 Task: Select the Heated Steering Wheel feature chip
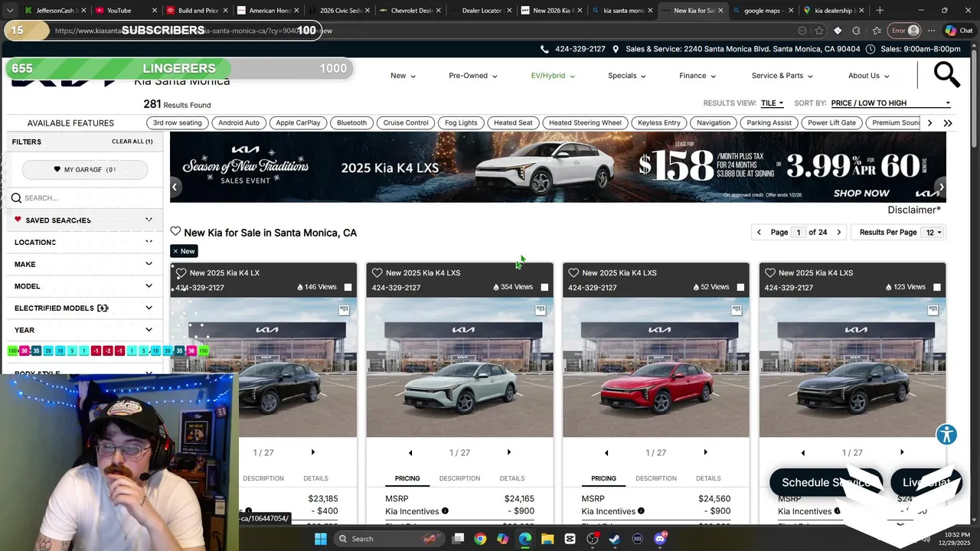(585, 122)
